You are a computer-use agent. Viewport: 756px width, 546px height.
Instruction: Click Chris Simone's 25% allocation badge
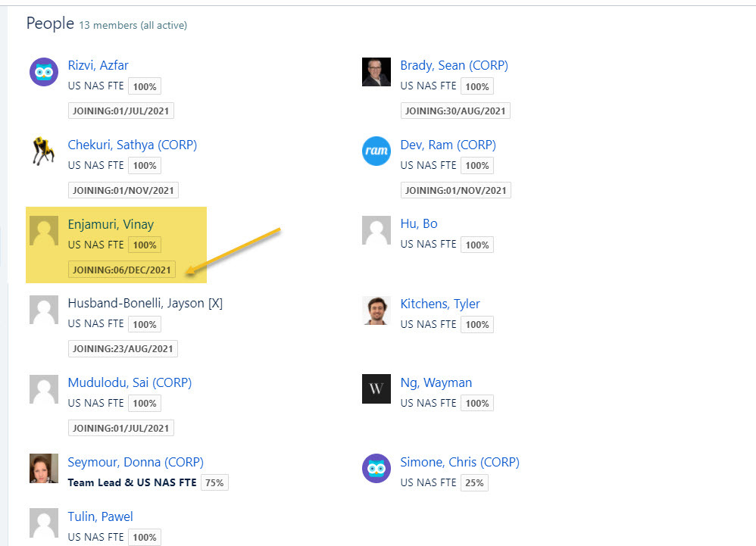point(474,482)
